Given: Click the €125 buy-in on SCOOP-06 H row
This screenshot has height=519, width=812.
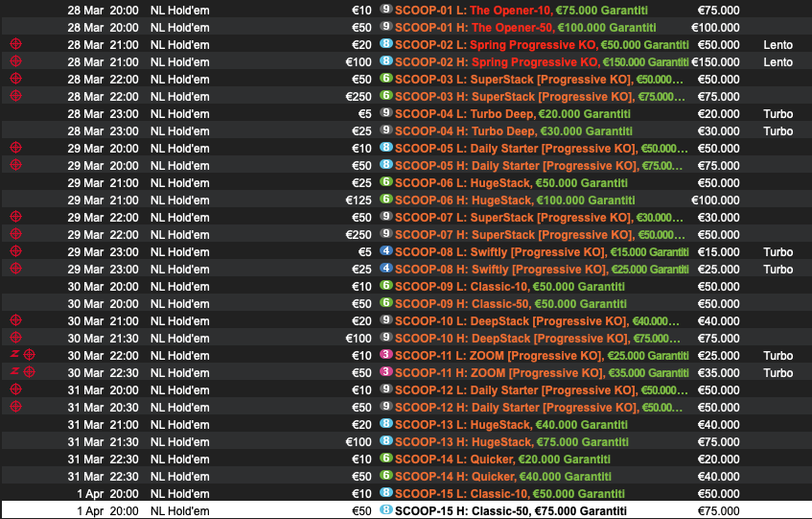Looking at the screenshot, I should coord(359,201).
